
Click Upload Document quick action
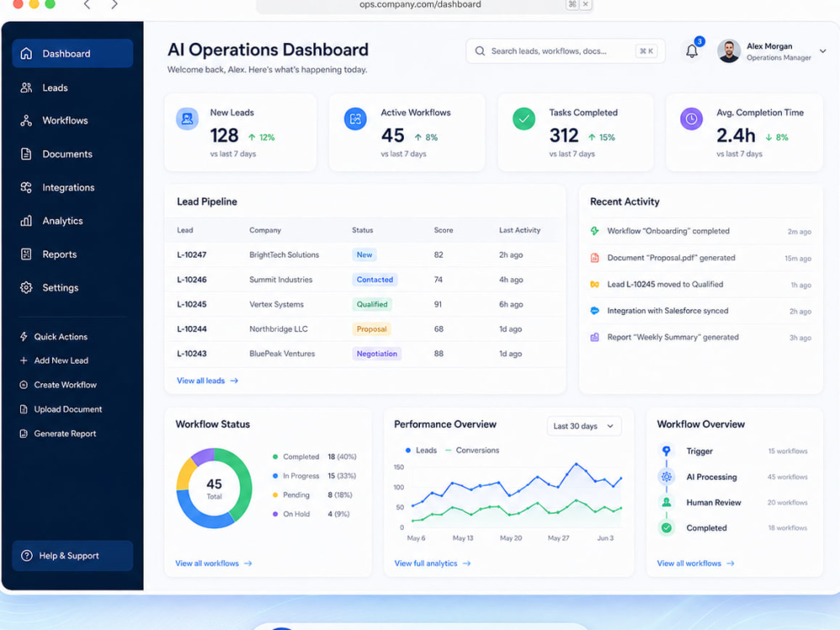pyautogui.click(x=61, y=409)
